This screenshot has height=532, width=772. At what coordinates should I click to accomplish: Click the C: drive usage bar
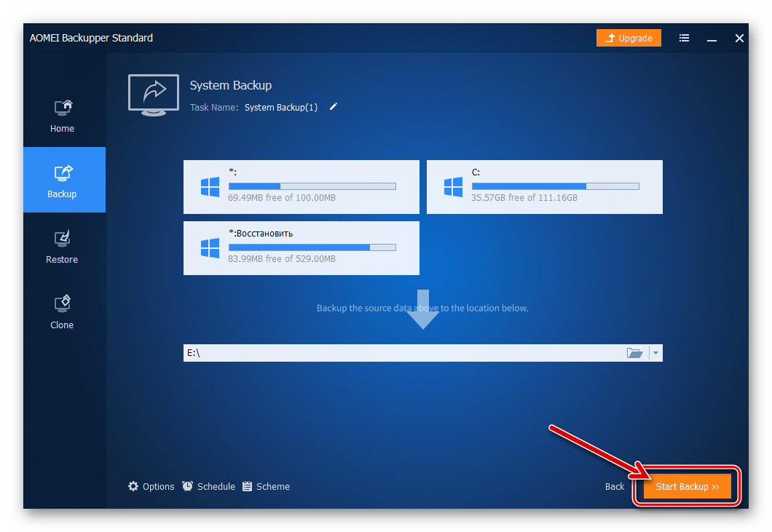click(556, 186)
